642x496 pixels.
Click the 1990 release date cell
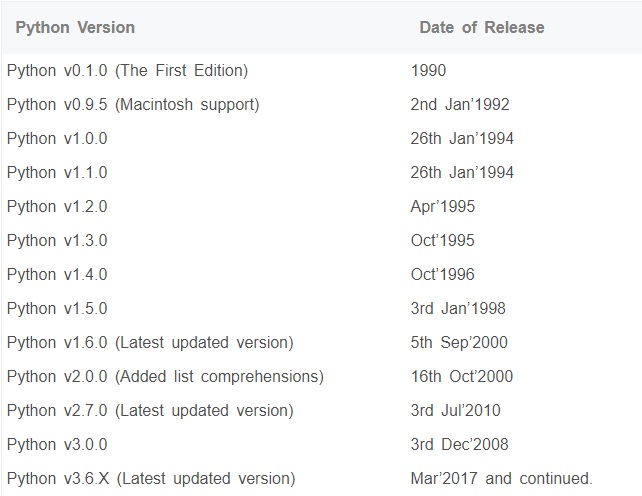click(x=429, y=70)
